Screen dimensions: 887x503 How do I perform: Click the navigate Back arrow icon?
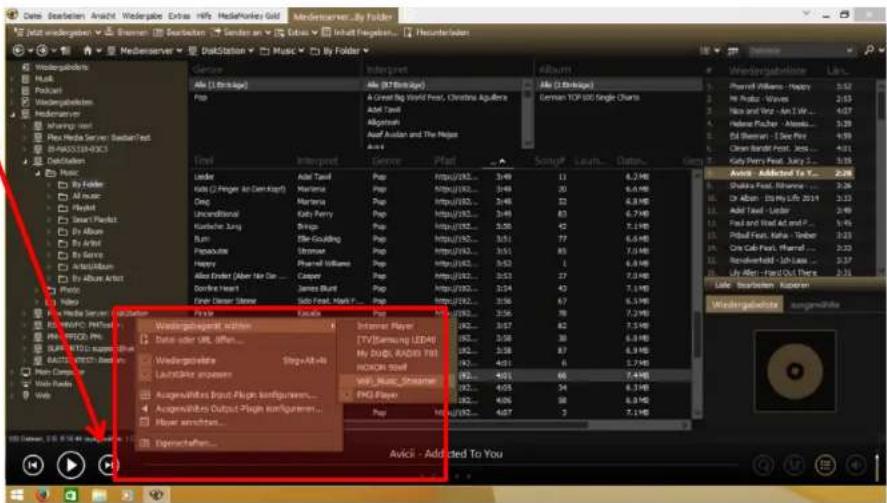click(x=19, y=51)
